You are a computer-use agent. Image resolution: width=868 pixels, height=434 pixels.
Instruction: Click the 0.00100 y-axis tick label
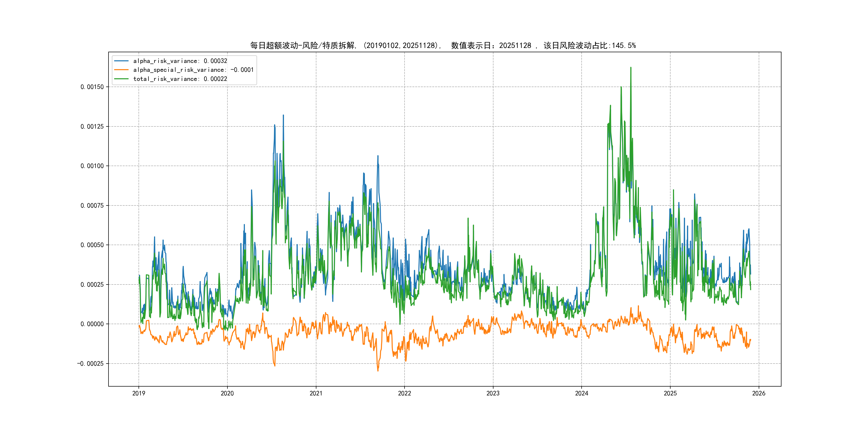[x=92, y=166]
